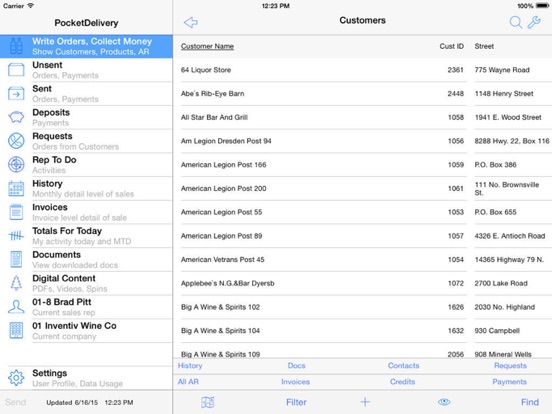
Task: Select American Legion Post 166
Action: pyautogui.click(x=224, y=164)
